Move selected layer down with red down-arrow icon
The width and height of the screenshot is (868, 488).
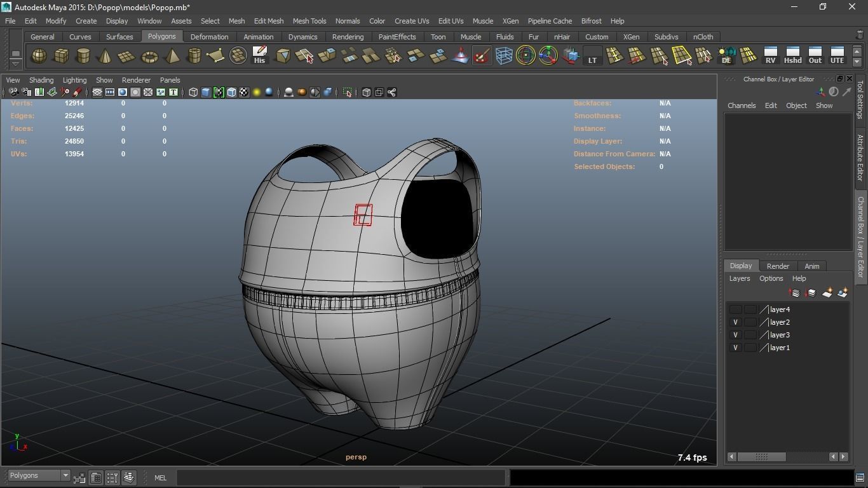tap(810, 293)
